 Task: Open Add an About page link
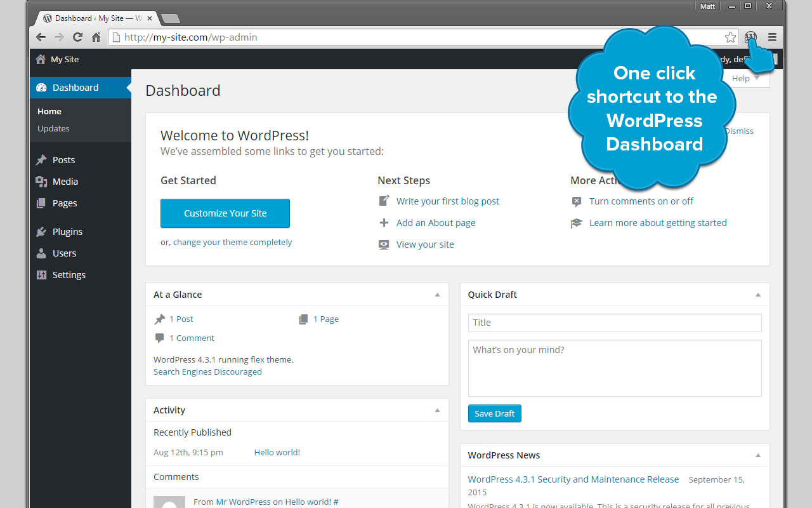436,223
